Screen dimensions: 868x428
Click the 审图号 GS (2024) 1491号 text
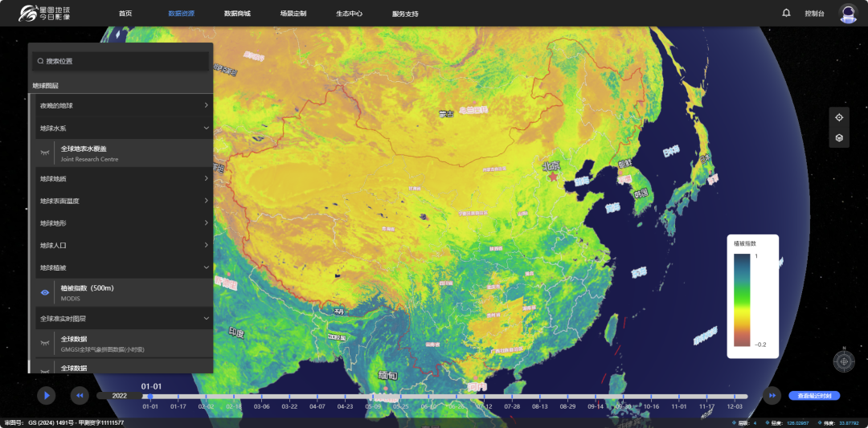[x=63, y=423]
